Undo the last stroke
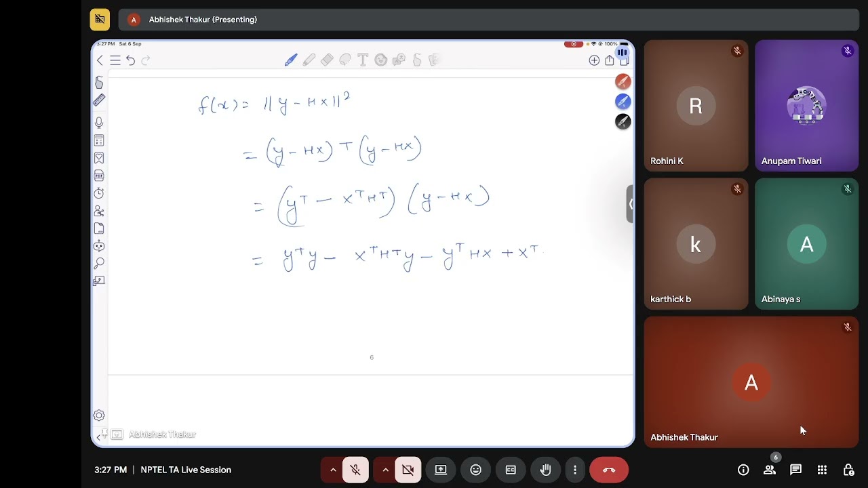 pyautogui.click(x=130, y=60)
